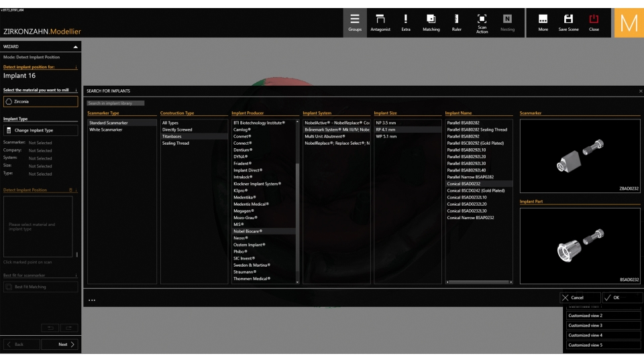Select Conical BSAD0232 implant name
This screenshot has width=644, height=362.
pyautogui.click(x=479, y=184)
